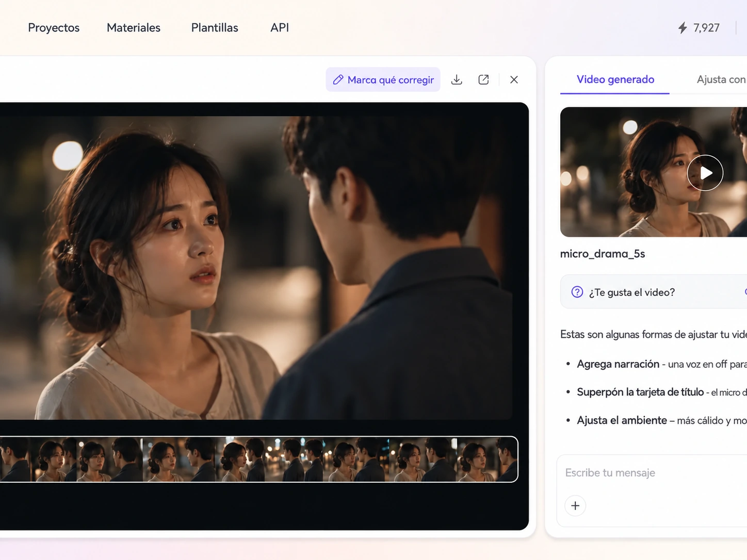The width and height of the screenshot is (747, 560).
Task: Play the micro_drama_5s video thumbnail
Action: [705, 173]
